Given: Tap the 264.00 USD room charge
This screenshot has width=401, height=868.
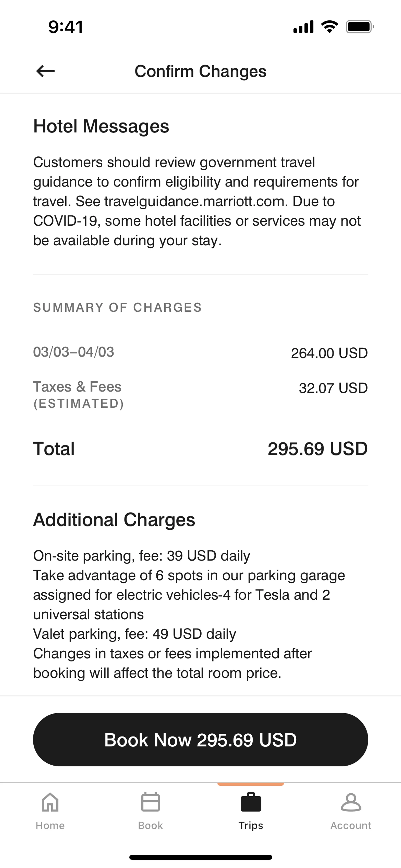Looking at the screenshot, I should pyautogui.click(x=329, y=353).
